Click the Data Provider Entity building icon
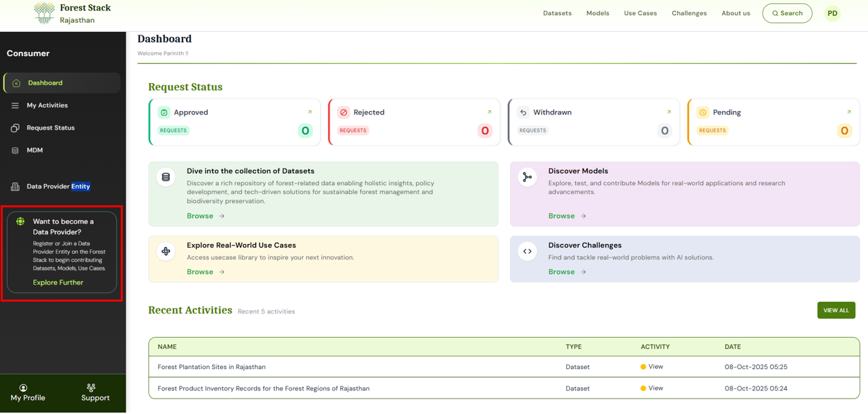 [x=15, y=186]
